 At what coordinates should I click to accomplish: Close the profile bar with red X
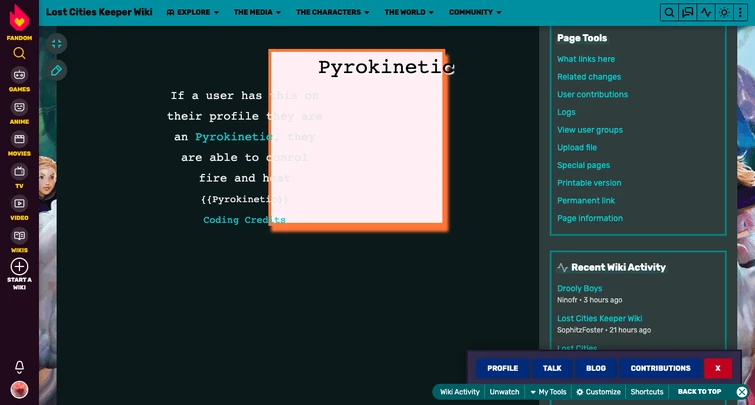pyautogui.click(x=717, y=368)
